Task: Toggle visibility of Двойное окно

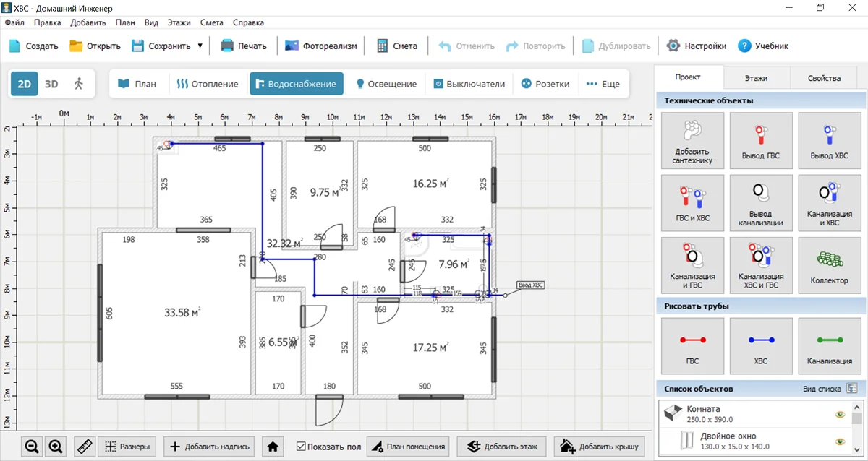Action: [840, 441]
